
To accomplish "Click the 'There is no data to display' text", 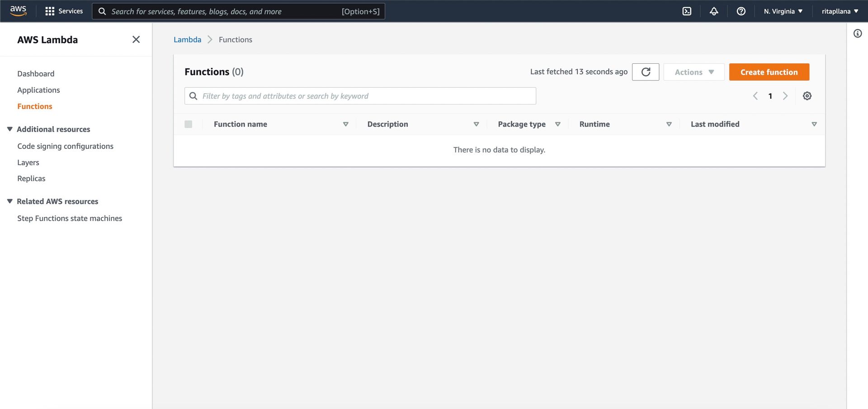I will point(499,150).
